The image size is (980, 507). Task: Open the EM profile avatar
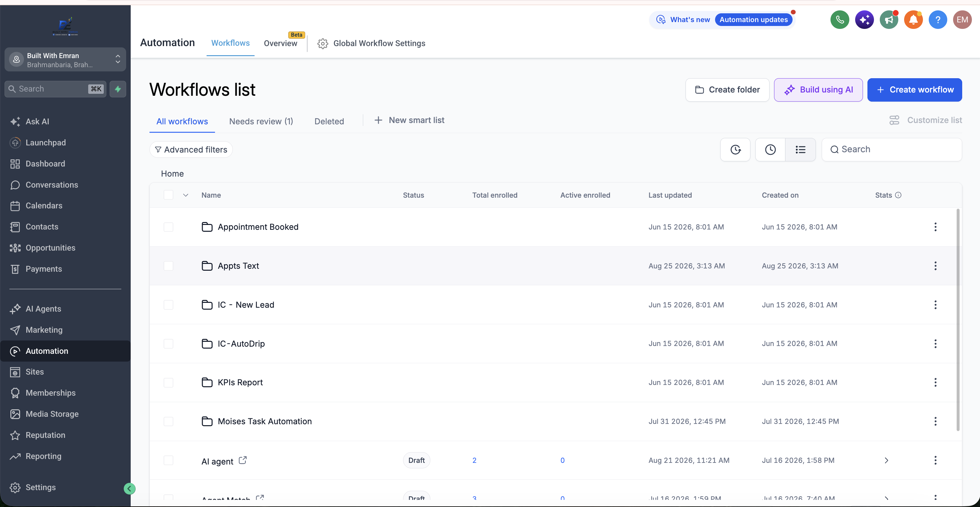coord(962,19)
